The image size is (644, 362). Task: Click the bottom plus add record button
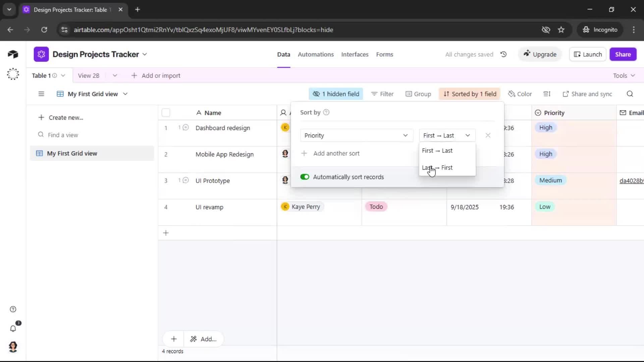(174, 339)
